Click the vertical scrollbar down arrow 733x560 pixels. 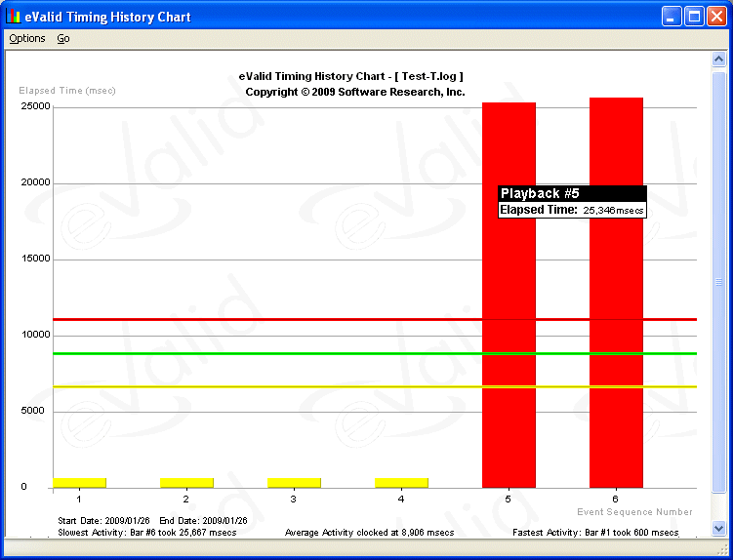(718, 528)
